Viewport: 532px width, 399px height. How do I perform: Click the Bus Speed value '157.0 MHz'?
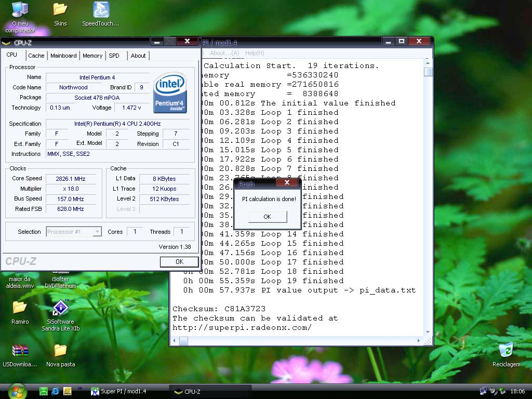click(71, 199)
